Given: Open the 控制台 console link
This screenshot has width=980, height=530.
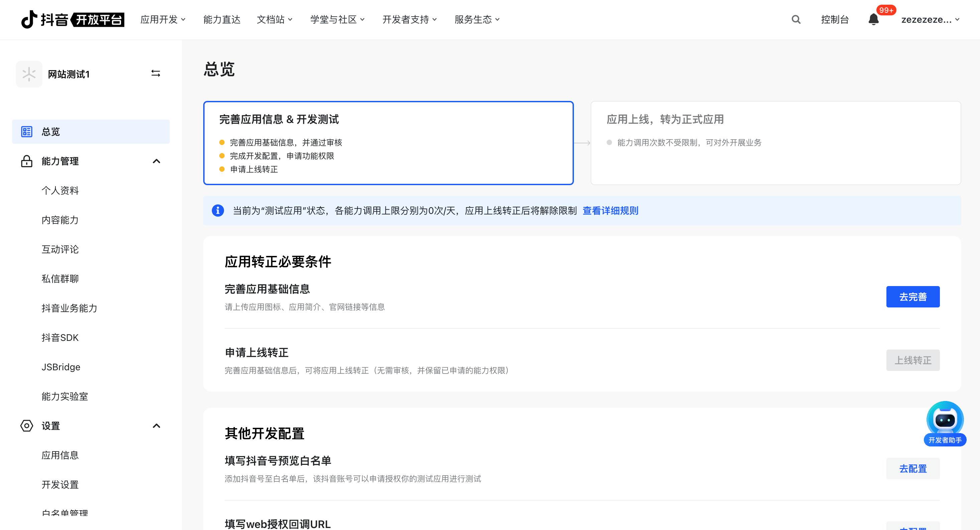Looking at the screenshot, I should pos(835,19).
